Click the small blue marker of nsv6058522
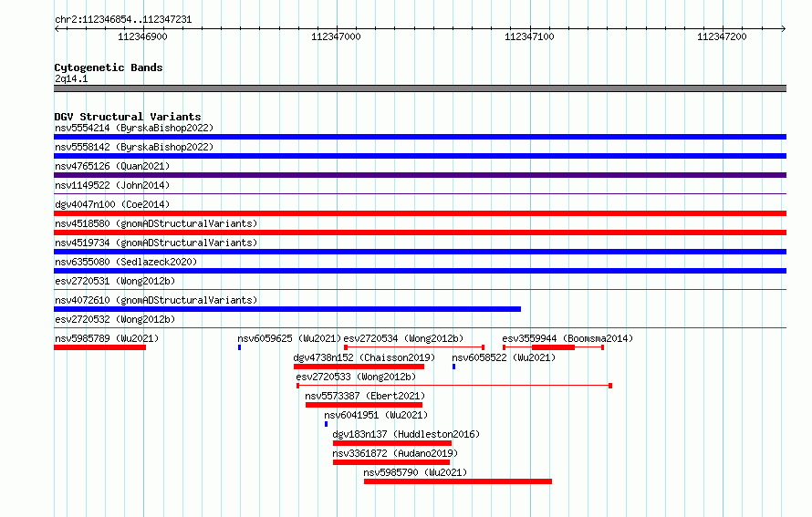 pyautogui.click(x=453, y=367)
